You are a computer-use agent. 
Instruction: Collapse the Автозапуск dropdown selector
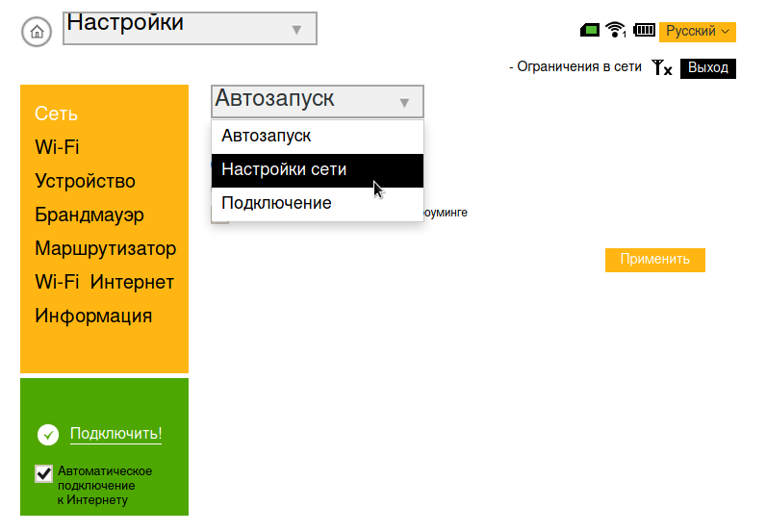pyautogui.click(x=317, y=101)
